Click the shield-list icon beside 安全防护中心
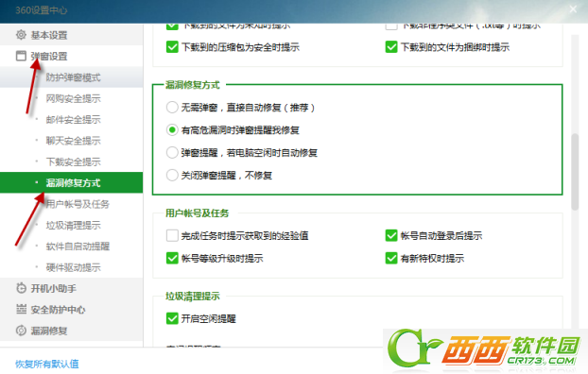The width and height of the screenshot is (588, 374). (21, 310)
